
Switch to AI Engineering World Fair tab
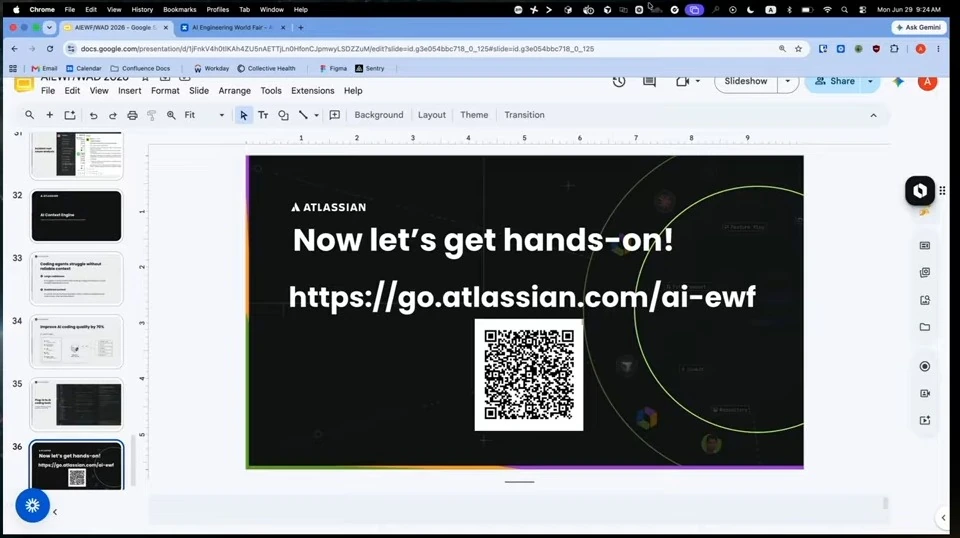click(233, 28)
